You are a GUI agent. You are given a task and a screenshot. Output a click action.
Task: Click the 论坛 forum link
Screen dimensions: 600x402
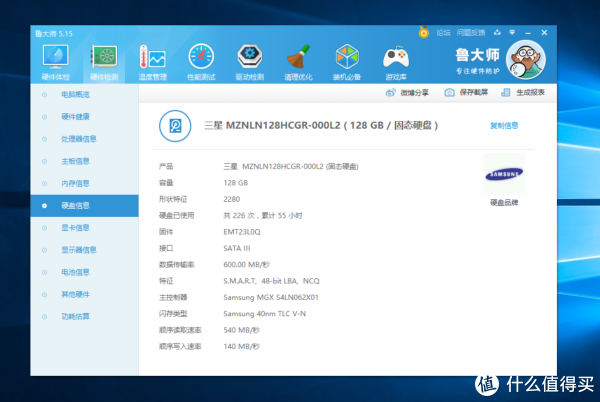(x=443, y=33)
